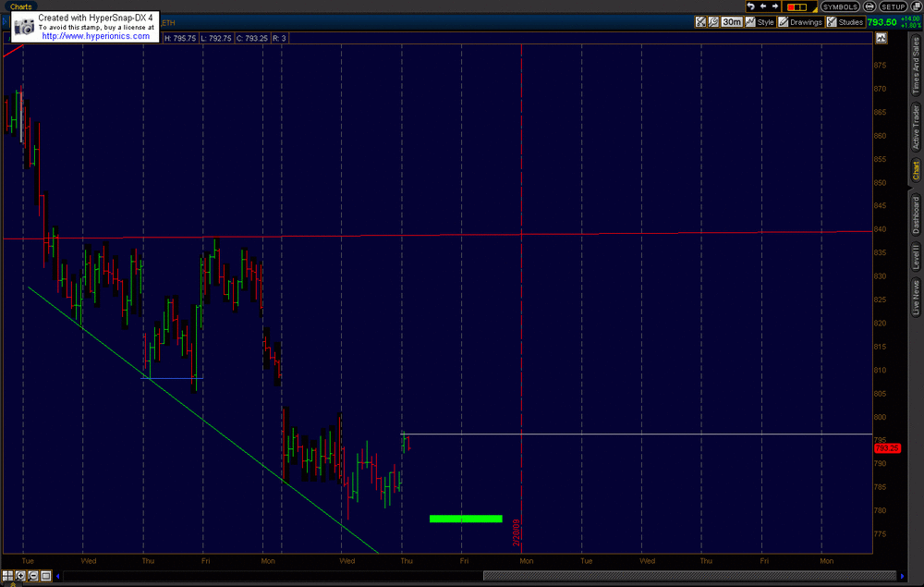Click the zoom in magnifier icon
Viewport: 924px width, 587px height.
(20, 576)
